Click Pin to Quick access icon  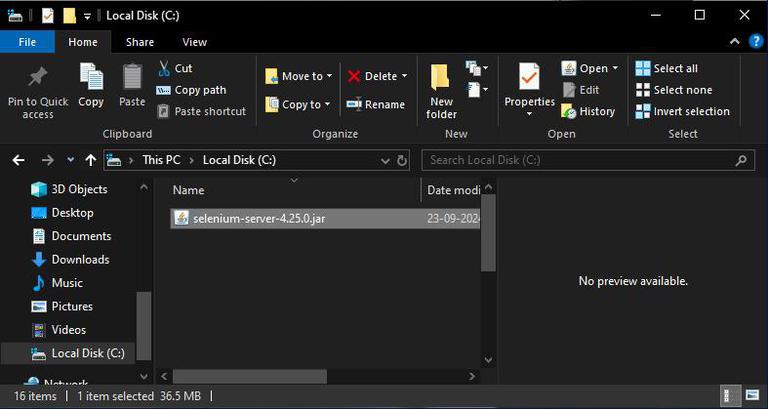pos(38,78)
